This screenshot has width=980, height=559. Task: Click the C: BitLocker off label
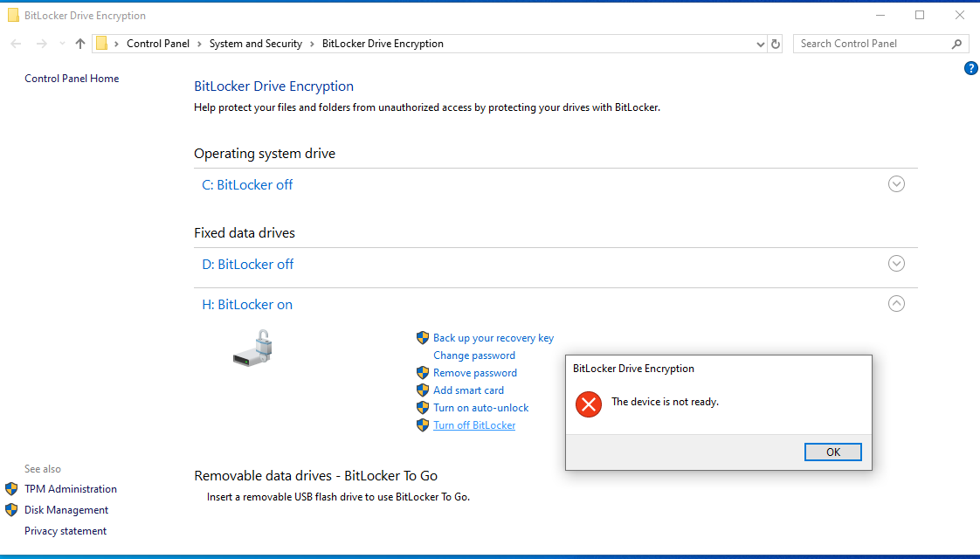247,185
